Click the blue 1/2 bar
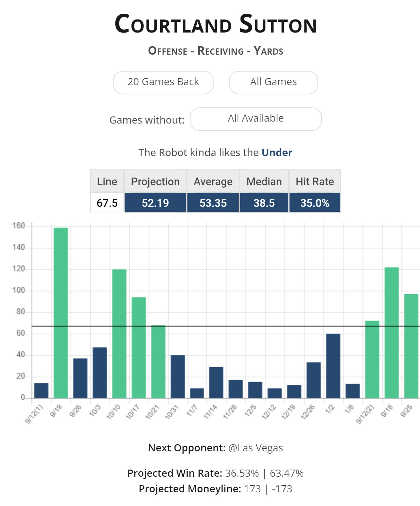Screen dimensions: 420x506 (x=333, y=366)
